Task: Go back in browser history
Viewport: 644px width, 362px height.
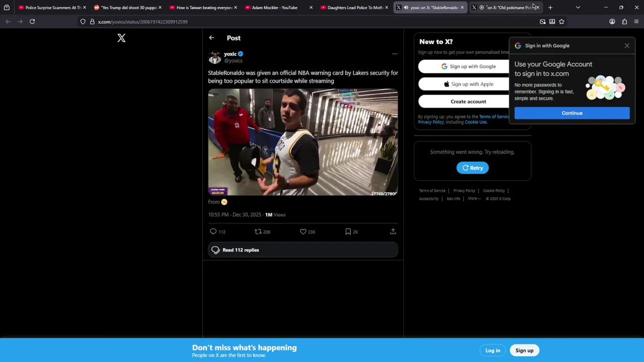Action: point(8,22)
